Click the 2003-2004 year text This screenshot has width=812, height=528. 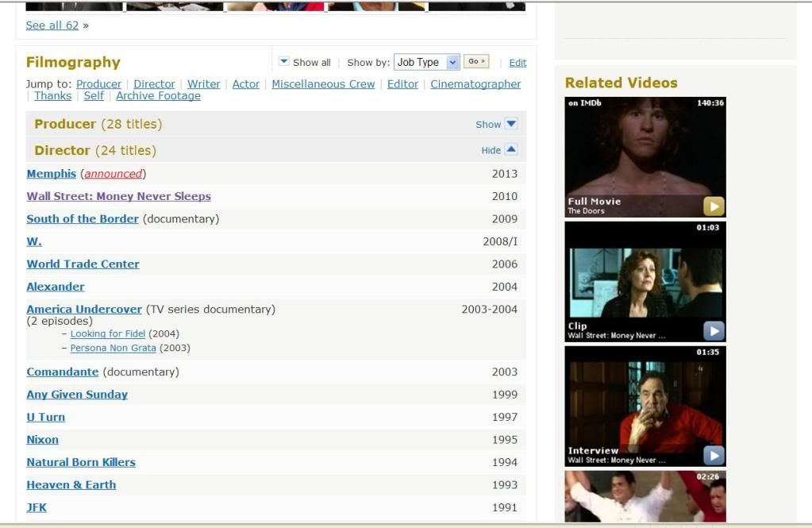[490, 310]
